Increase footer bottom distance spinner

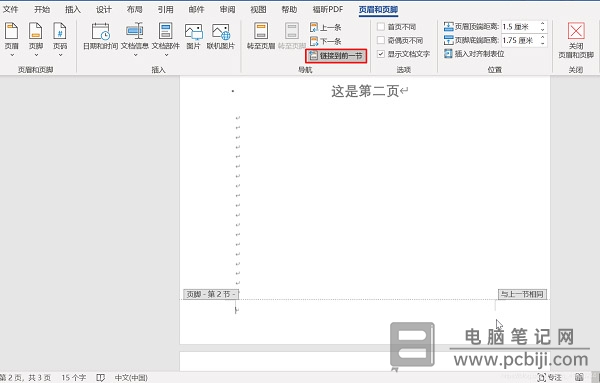[x=543, y=37]
